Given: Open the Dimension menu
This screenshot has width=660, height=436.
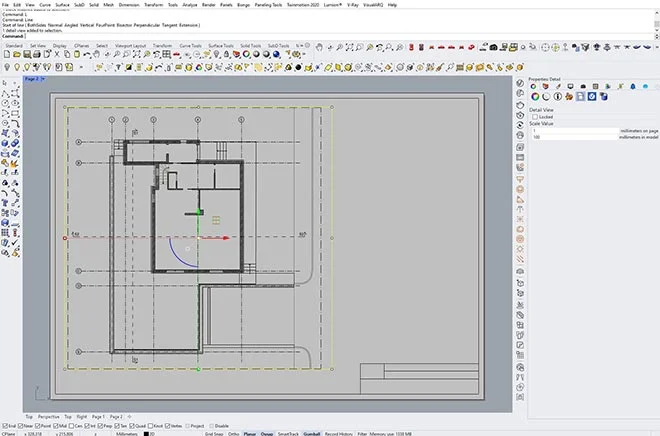Looking at the screenshot, I should point(129,5).
